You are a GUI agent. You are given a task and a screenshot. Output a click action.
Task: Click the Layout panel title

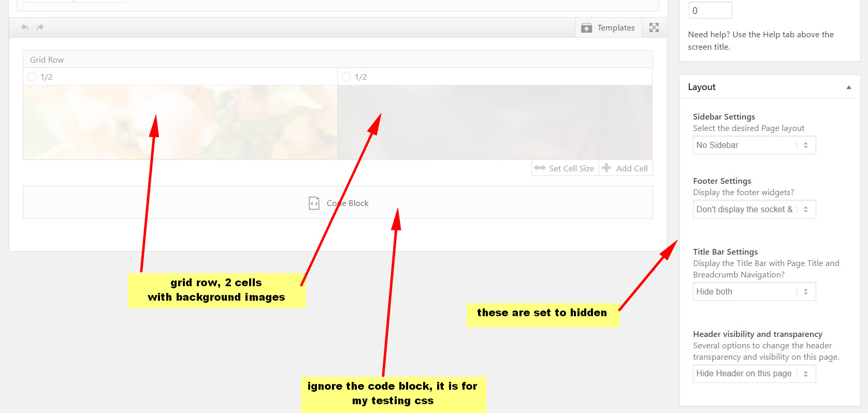[x=702, y=87]
